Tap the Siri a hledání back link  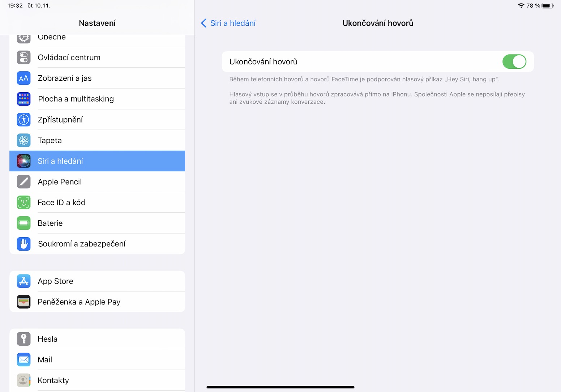(233, 23)
